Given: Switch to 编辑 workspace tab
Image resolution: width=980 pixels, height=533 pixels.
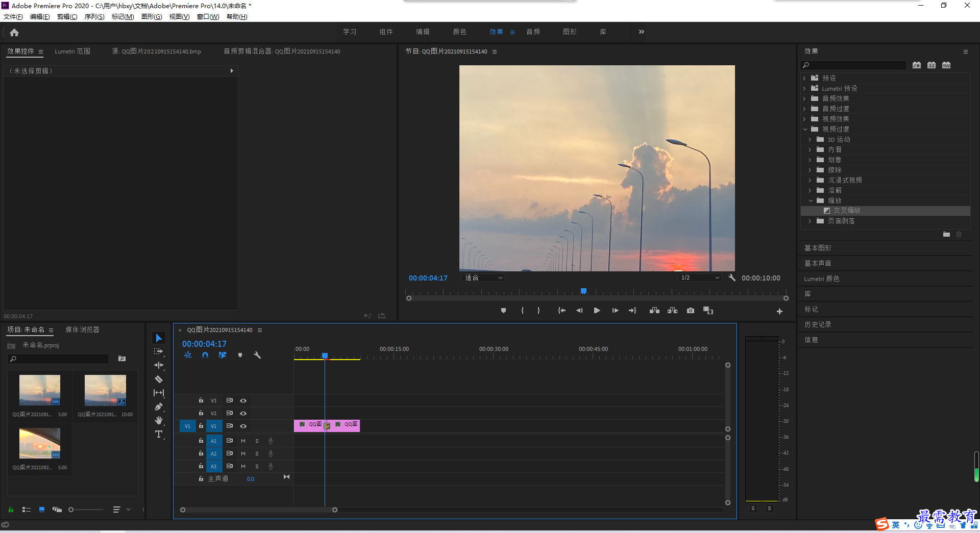Looking at the screenshot, I should pos(423,32).
